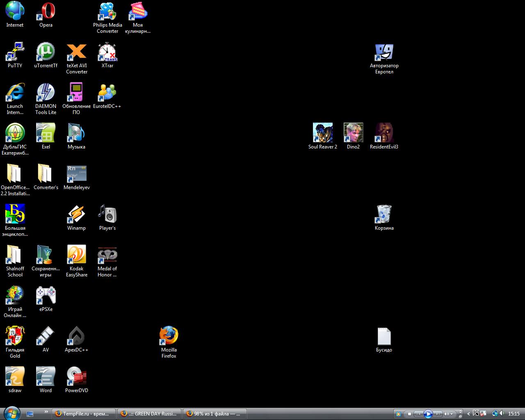Switch to TempFile.ru Firefox taskbar window
Screen dimensions: 525x420
pyautogui.click(x=84, y=414)
